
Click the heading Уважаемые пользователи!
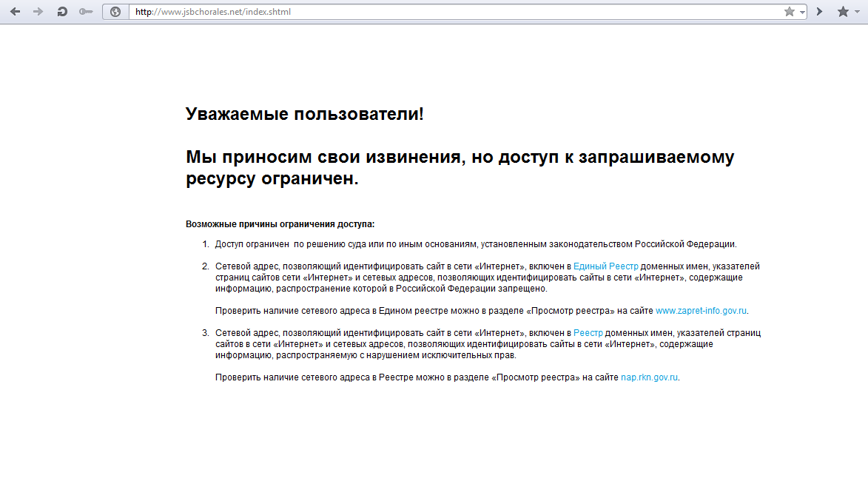tap(304, 114)
